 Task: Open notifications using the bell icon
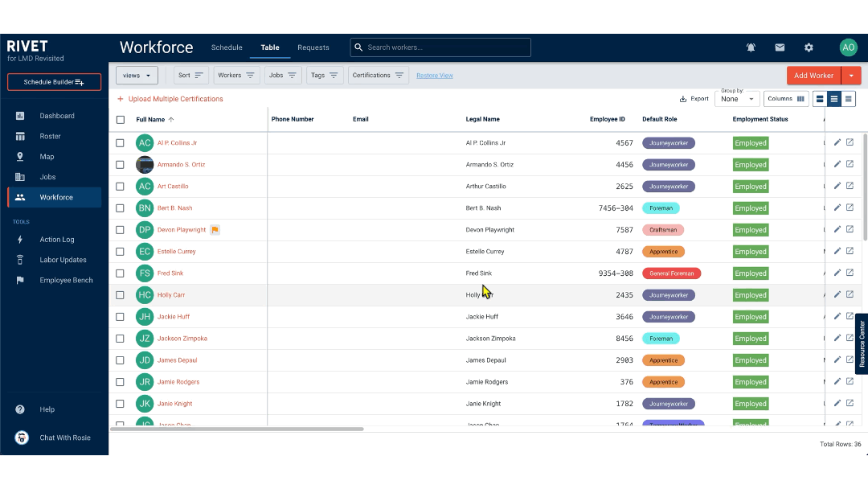[750, 47]
